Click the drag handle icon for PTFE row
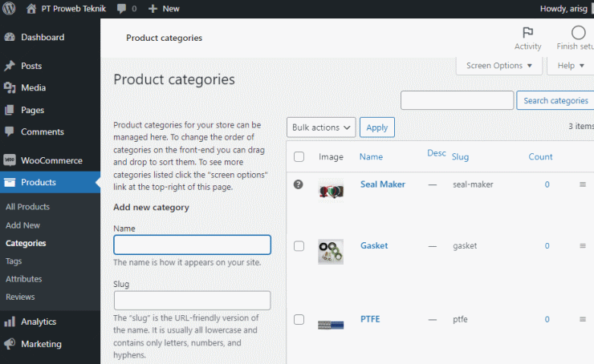594x364 pixels. (583, 319)
